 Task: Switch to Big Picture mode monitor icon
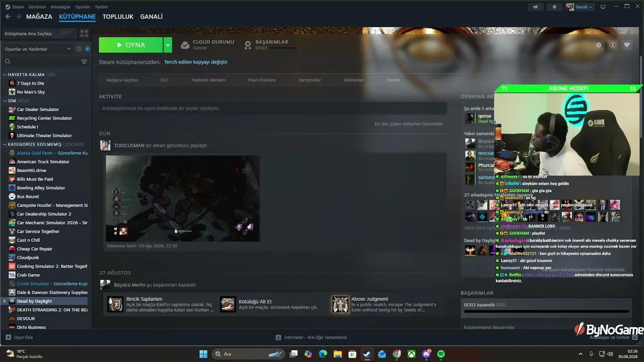tap(603, 7)
